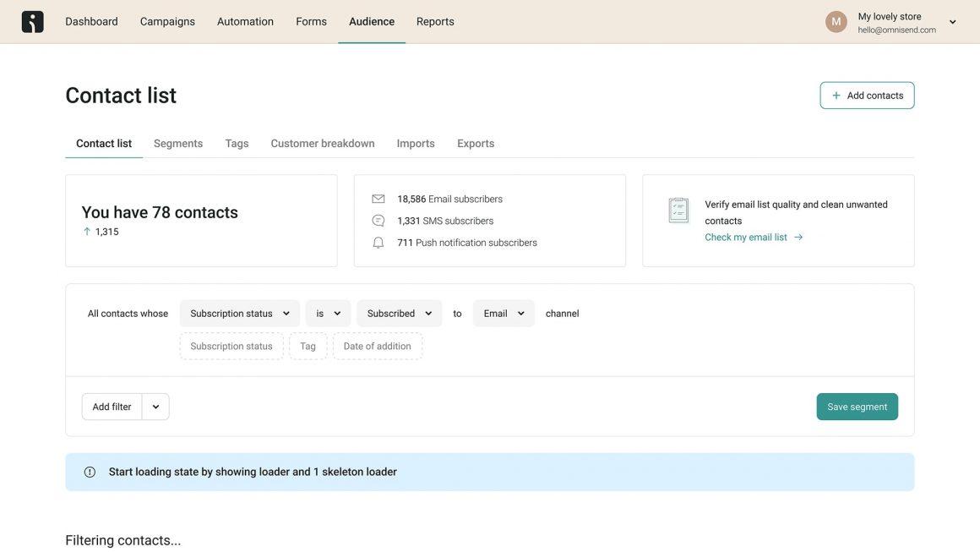Click the user avatar with letter M

tap(836, 22)
